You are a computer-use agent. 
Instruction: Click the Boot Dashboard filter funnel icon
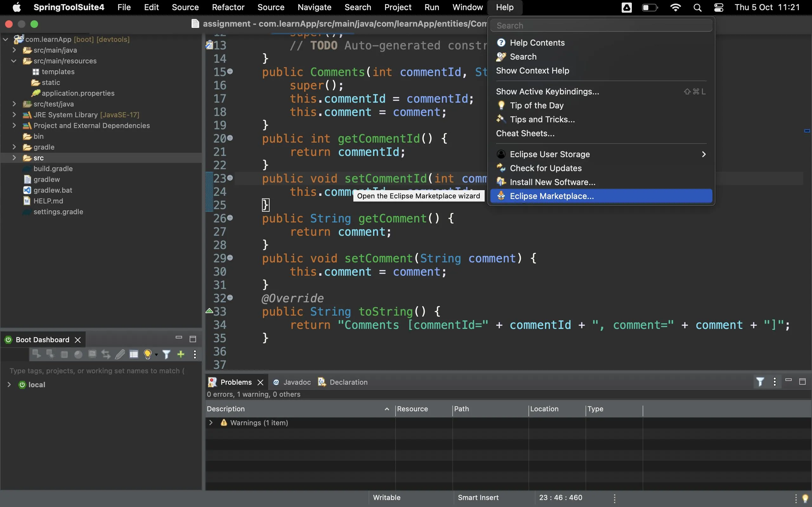(x=167, y=354)
